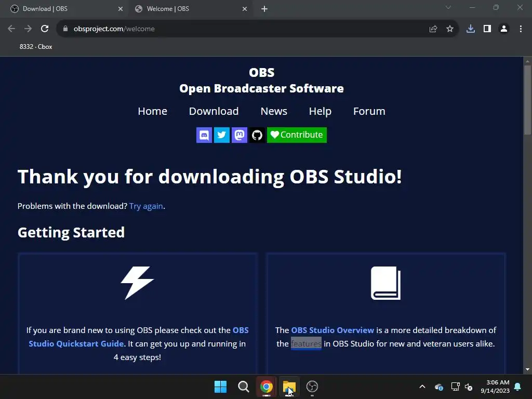
Task: Click the green Contribute button
Action: (297, 135)
